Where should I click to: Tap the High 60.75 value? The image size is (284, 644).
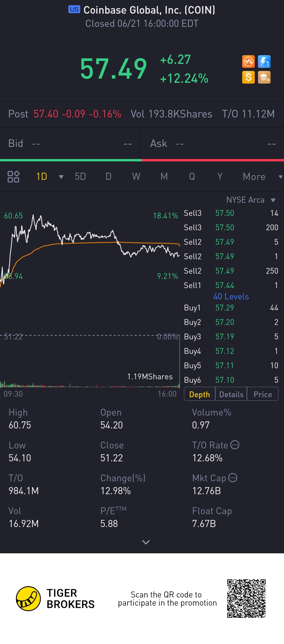point(20,425)
